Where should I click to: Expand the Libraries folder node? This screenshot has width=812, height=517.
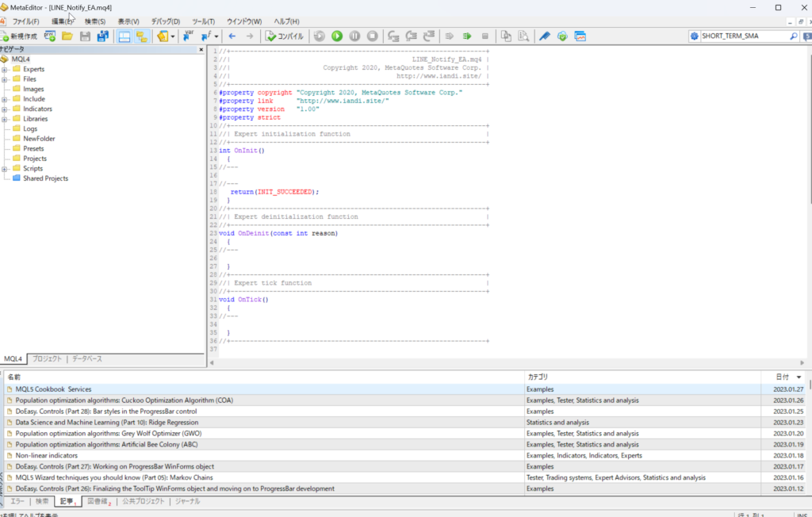pyautogui.click(x=5, y=119)
